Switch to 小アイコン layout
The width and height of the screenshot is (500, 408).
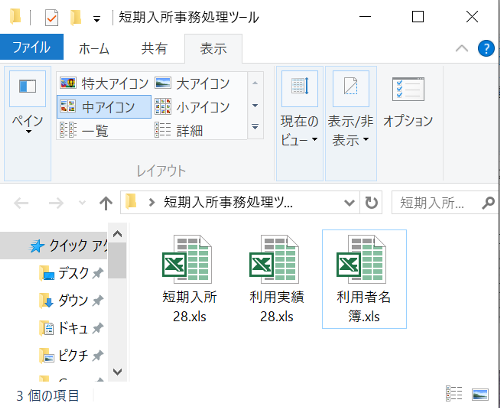coord(192,107)
